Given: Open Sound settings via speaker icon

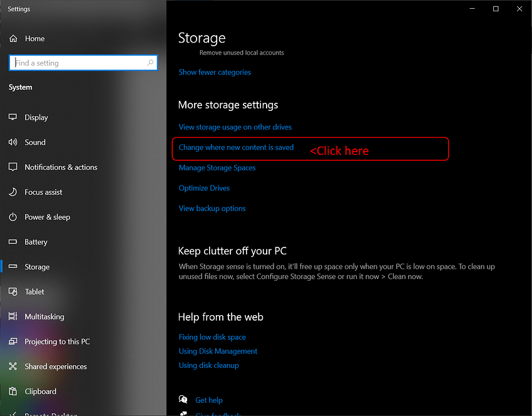Looking at the screenshot, I should (13, 142).
